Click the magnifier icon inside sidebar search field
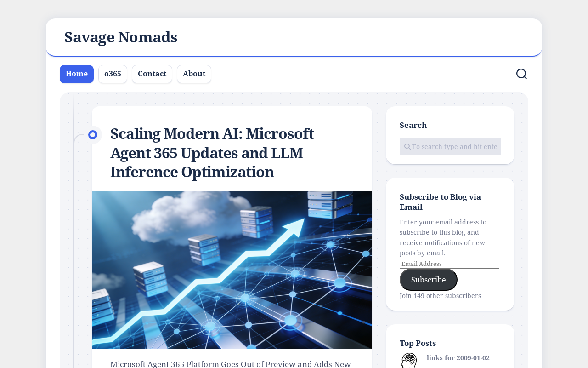Screen dimensions: 588x368 tap(407, 147)
